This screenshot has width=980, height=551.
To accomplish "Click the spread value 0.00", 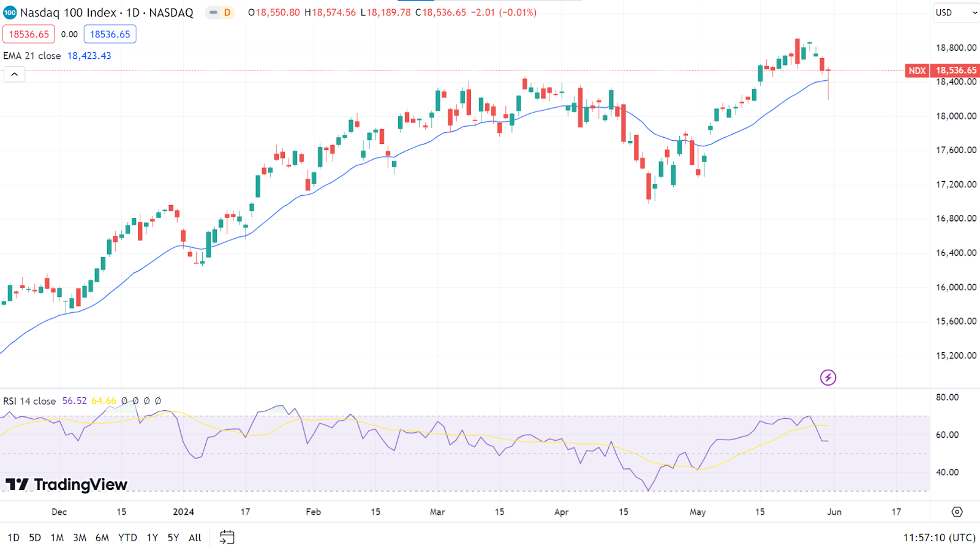I will [69, 34].
